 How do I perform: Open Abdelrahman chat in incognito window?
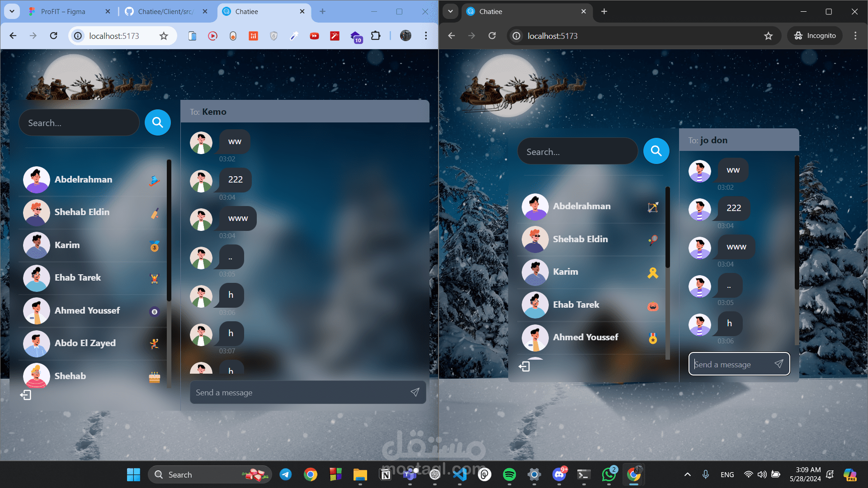(590, 206)
